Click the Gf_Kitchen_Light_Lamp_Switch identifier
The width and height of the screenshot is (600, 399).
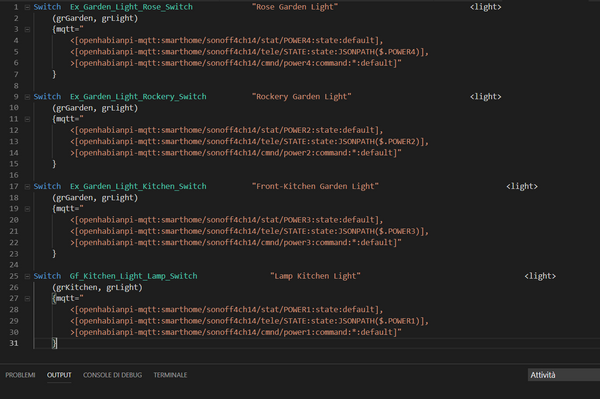pyautogui.click(x=134, y=276)
